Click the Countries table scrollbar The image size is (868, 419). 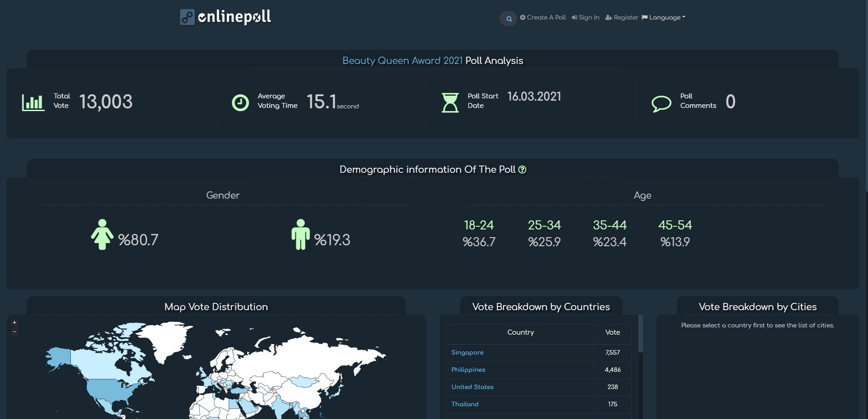pos(641,334)
